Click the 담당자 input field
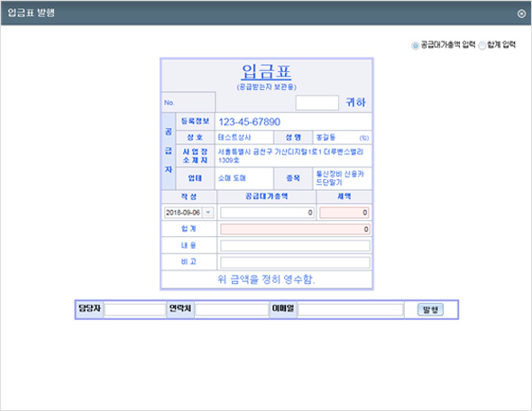Image resolution: width=532 pixels, height=411 pixels. click(x=134, y=309)
